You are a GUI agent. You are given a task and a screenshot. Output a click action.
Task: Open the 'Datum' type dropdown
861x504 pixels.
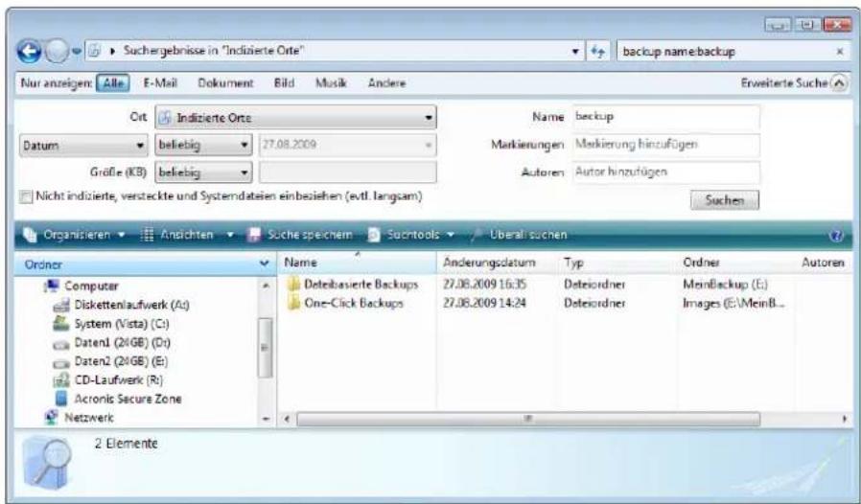[x=83, y=146]
